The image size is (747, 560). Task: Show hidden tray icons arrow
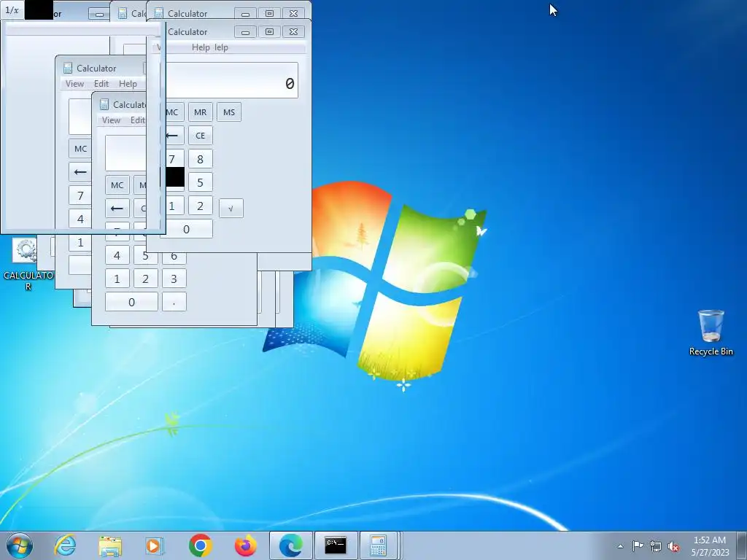tap(620, 546)
